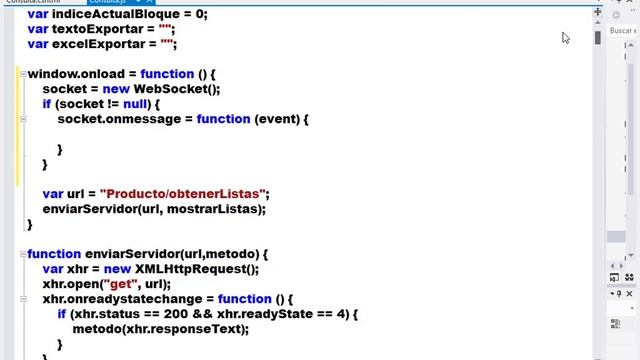Click the side panel scrollbar up arrow
Viewport: 640px width, 360px height.
pos(631,45)
